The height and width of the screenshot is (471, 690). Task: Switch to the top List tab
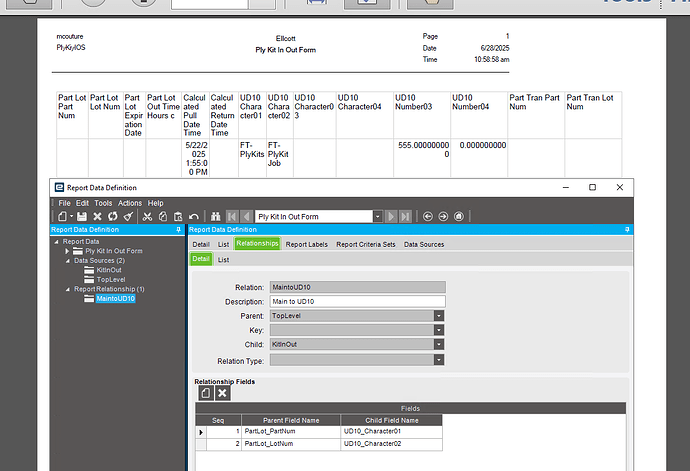click(224, 244)
